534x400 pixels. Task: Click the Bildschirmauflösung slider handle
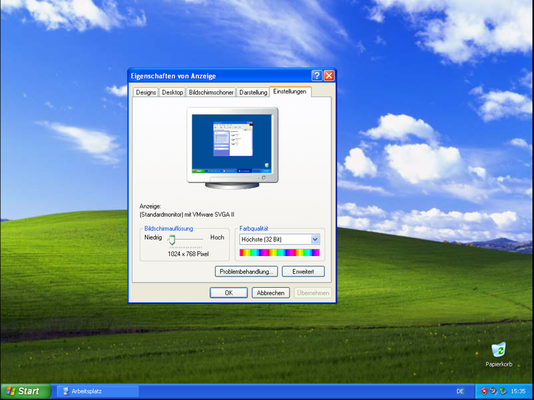(x=172, y=240)
